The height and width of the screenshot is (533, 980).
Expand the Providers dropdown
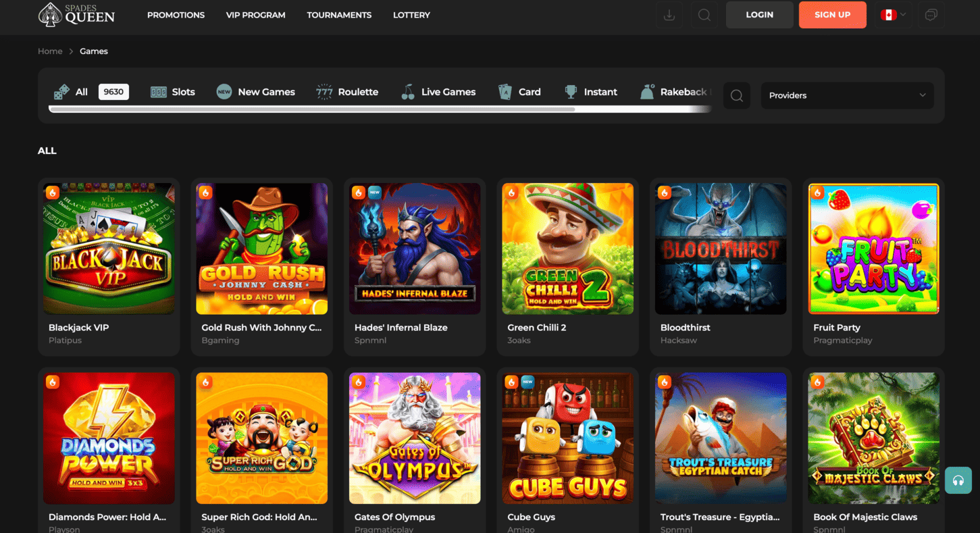click(847, 95)
